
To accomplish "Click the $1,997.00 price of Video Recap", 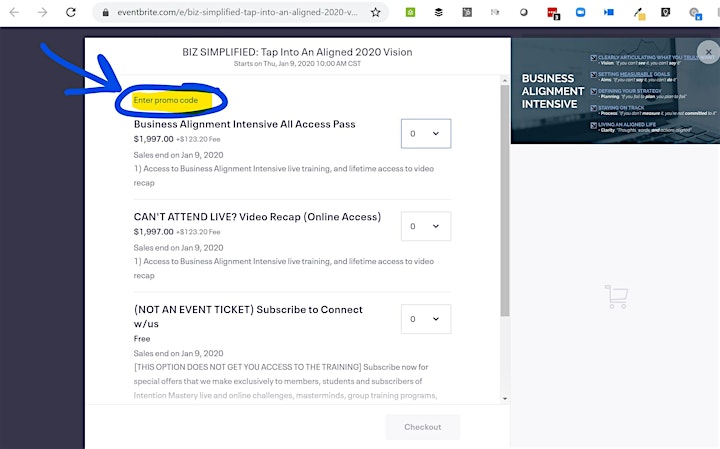I will pyautogui.click(x=153, y=232).
